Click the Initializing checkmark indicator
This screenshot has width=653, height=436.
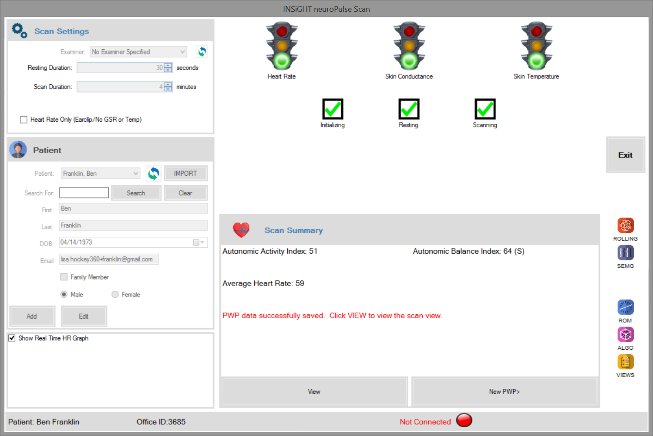coord(333,109)
